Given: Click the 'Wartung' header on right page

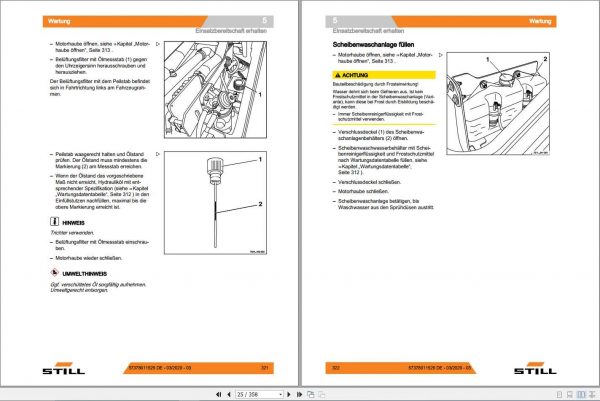Looking at the screenshot, I should click(x=540, y=21).
